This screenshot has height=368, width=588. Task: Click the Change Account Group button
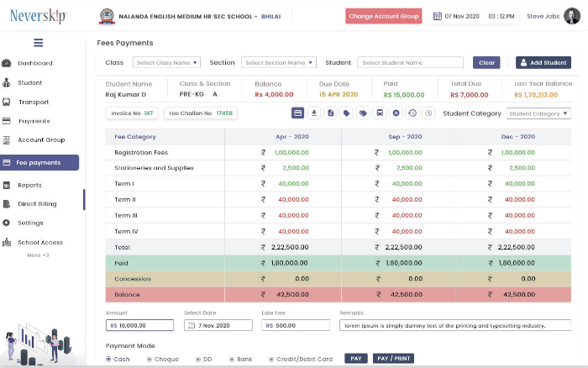tap(384, 16)
